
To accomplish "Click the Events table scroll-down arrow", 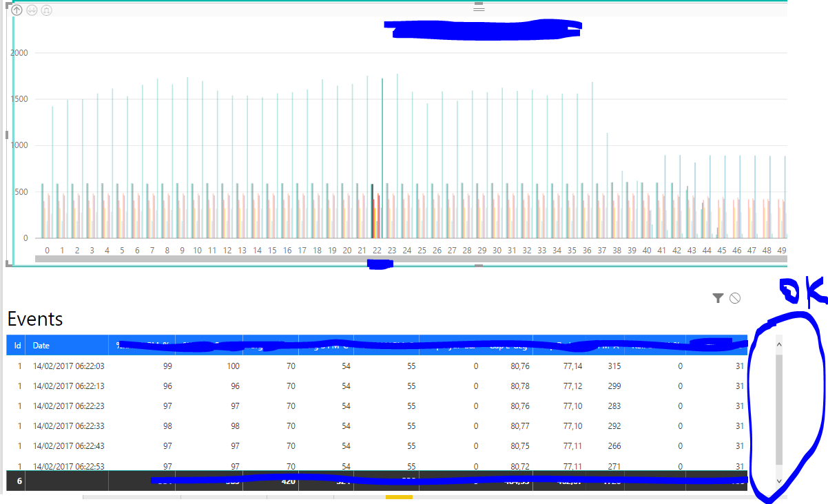I will pos(779,481).
